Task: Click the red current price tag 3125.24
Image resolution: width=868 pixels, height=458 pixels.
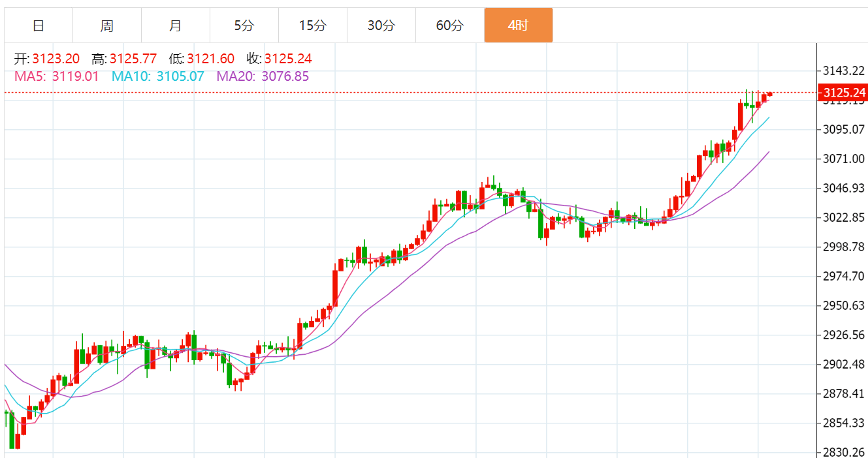Action: click(844, 93)
